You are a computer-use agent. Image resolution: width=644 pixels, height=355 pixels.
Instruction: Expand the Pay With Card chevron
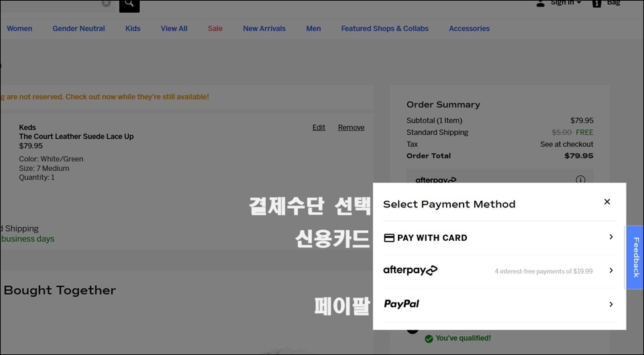[611, 237]
